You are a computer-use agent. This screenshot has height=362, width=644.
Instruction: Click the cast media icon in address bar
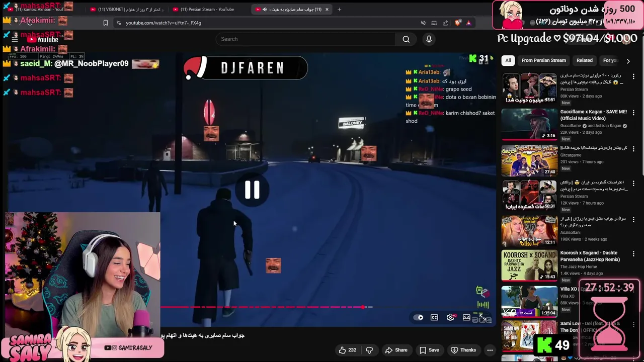(x=434, y=23)
